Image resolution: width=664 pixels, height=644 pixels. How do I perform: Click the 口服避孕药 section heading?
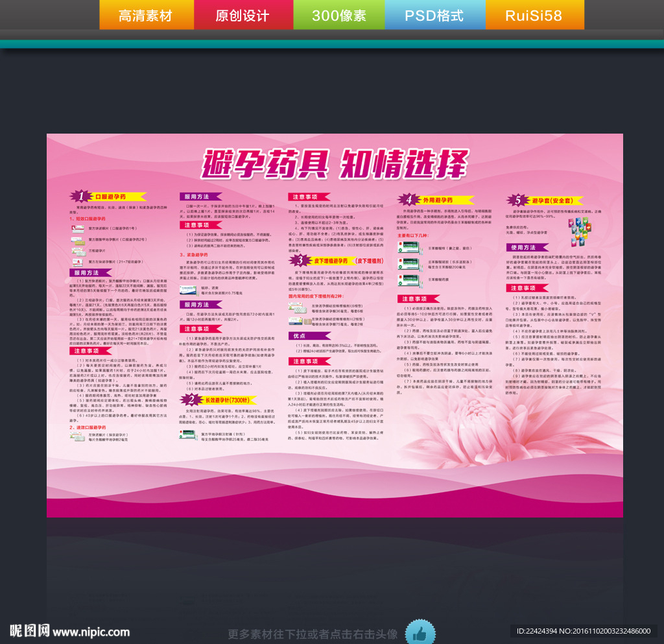(x=110, y=197)
